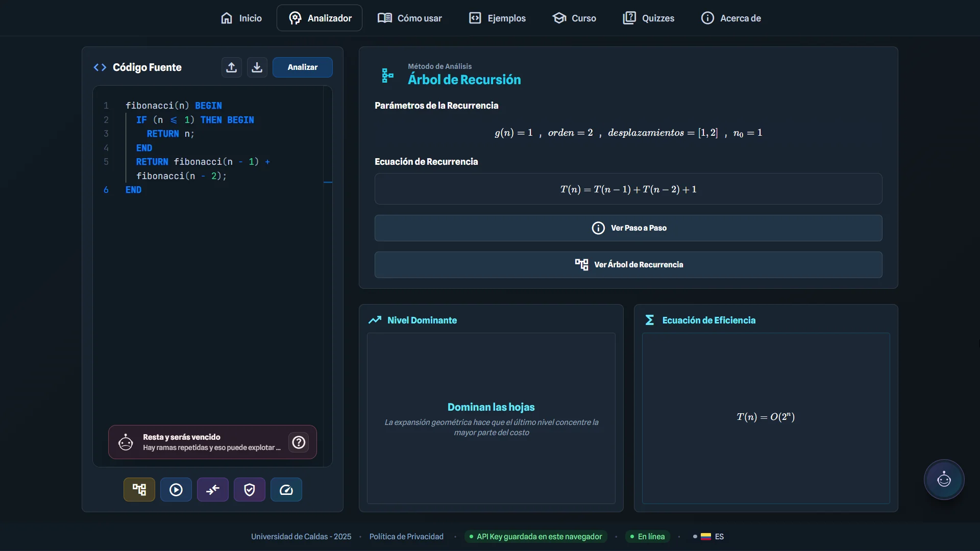This screenshot has height=551, width=980.
Task: Click the Inicio home icon
Action: click(227, 18)
